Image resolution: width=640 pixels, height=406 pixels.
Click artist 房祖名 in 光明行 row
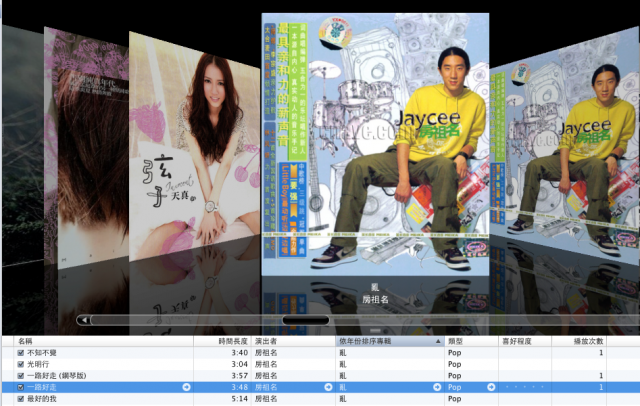(266, 364)
